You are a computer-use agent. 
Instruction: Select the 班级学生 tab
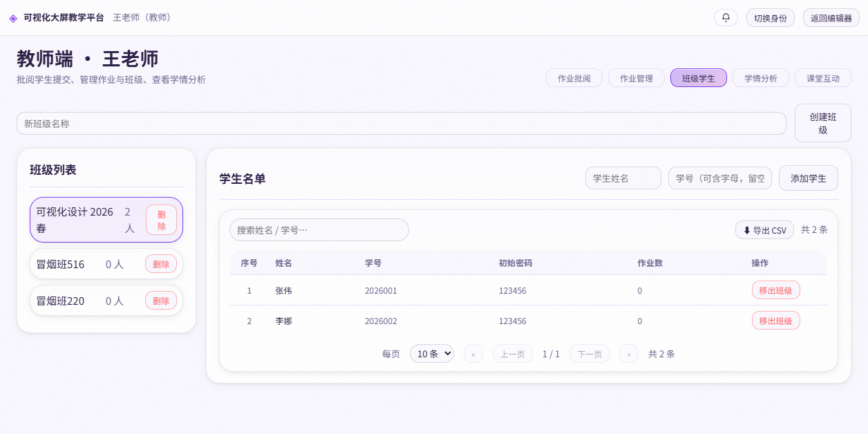click(x=699, y=78)
